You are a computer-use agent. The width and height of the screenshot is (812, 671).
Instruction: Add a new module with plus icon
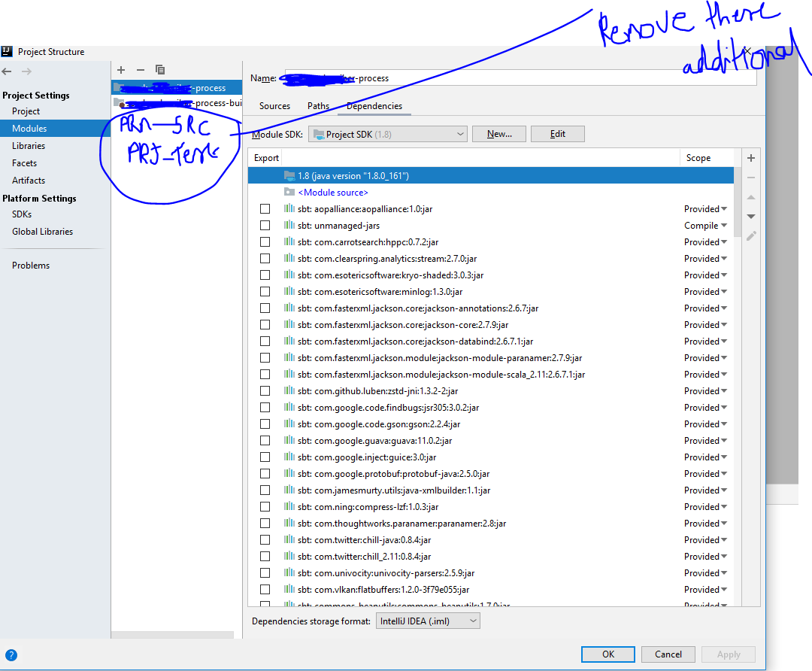pos(121,70)
